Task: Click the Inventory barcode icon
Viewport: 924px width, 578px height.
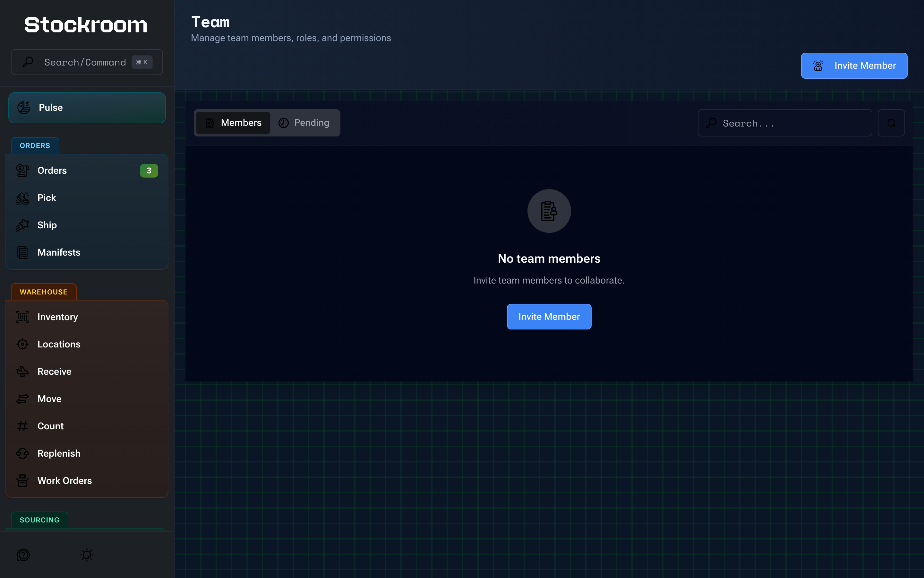Action: point(22,317)
